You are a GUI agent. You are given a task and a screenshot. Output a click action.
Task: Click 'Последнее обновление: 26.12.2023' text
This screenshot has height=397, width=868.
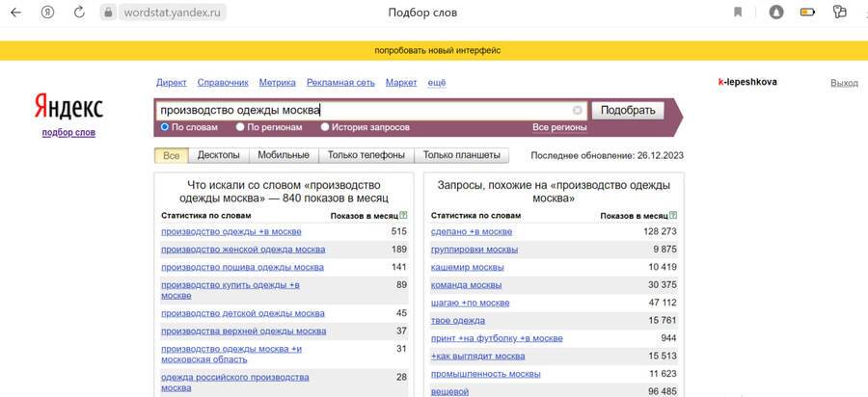[x=608, y=156]
